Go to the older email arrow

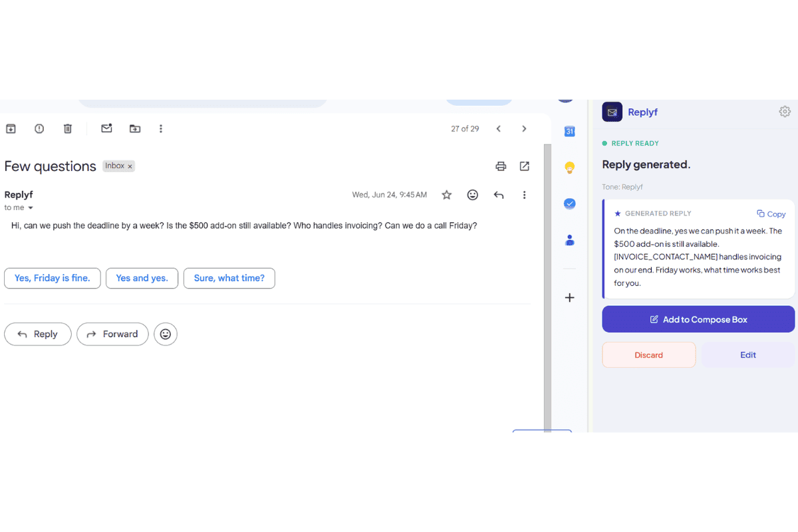[524, 129]
